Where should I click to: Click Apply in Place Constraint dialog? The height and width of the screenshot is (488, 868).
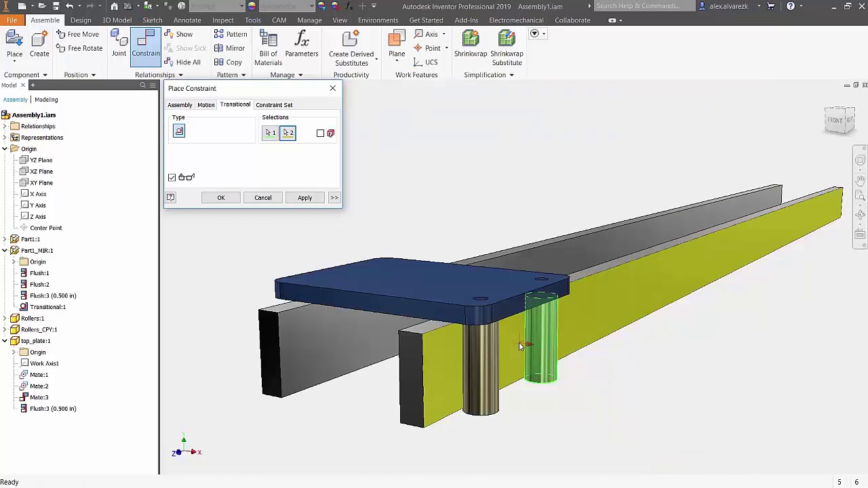pyautogui.click(x=304, y=197)
